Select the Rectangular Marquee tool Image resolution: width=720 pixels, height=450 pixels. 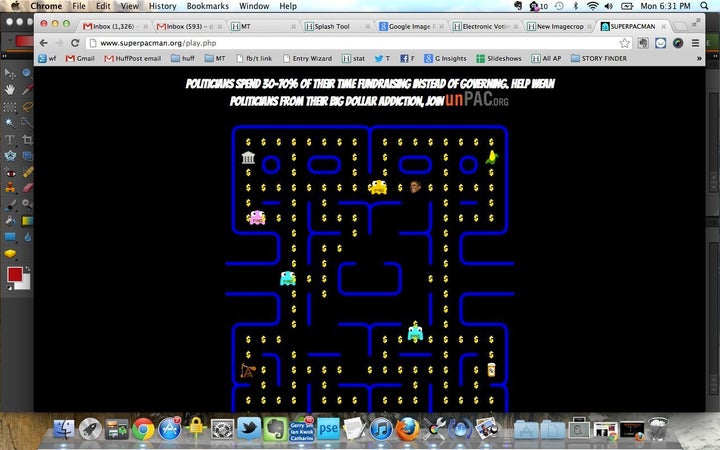coord(10,107)
